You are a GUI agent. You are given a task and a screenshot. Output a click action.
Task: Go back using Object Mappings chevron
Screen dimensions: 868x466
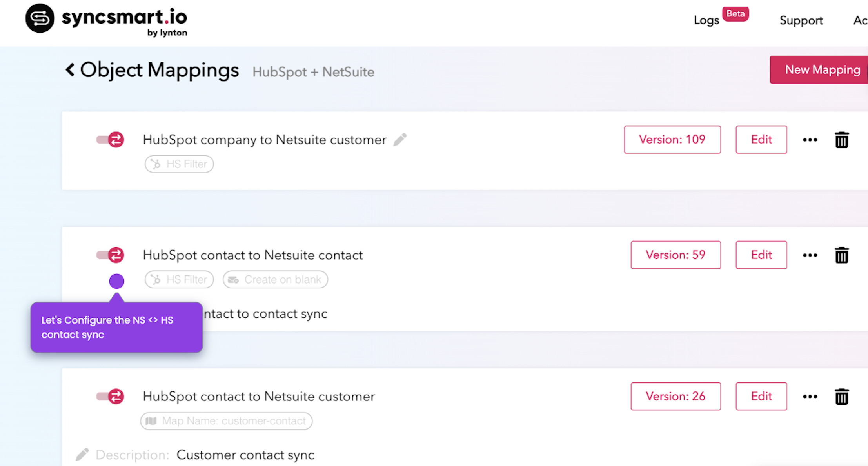[70, 70]
